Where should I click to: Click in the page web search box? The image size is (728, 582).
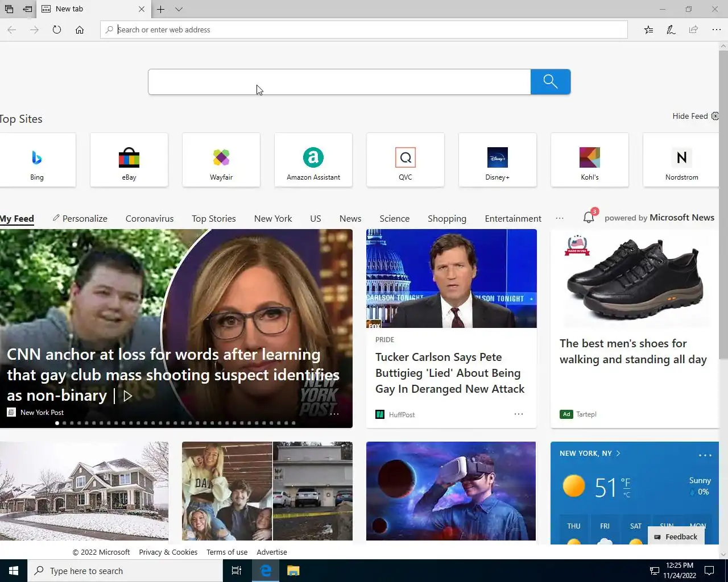(x=340, y=82)
